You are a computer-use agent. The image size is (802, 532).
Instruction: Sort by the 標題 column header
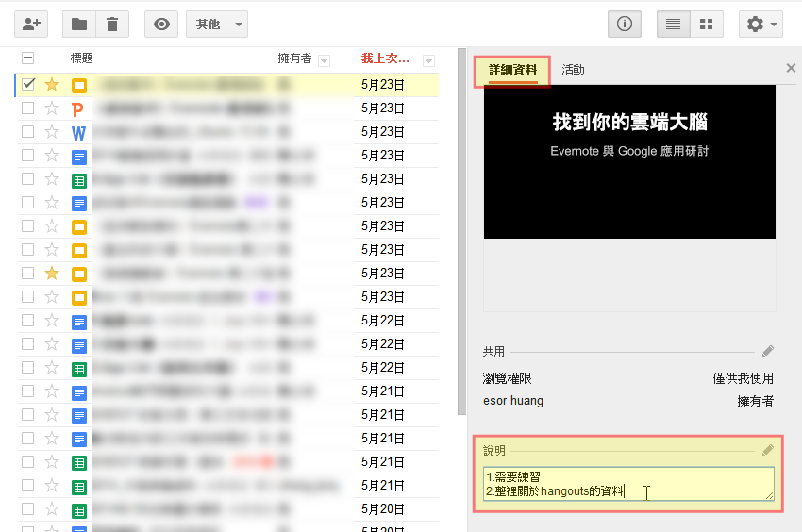[81, 58]
